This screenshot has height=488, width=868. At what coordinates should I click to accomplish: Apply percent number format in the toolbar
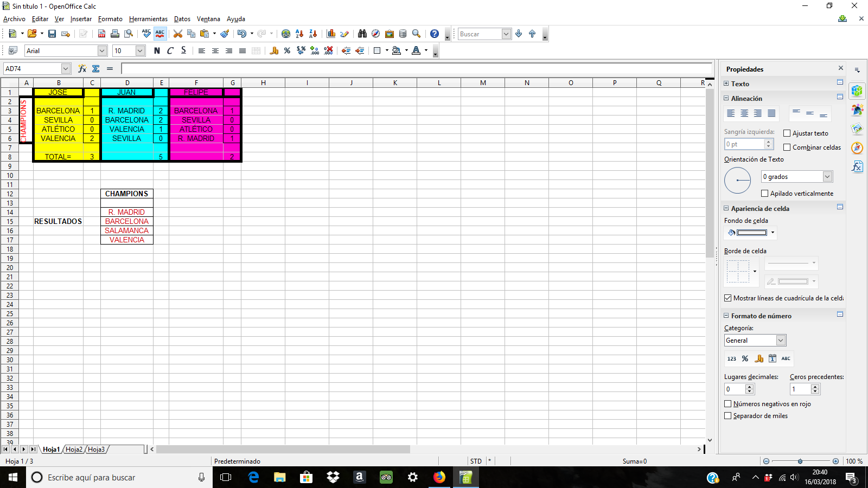288,50
